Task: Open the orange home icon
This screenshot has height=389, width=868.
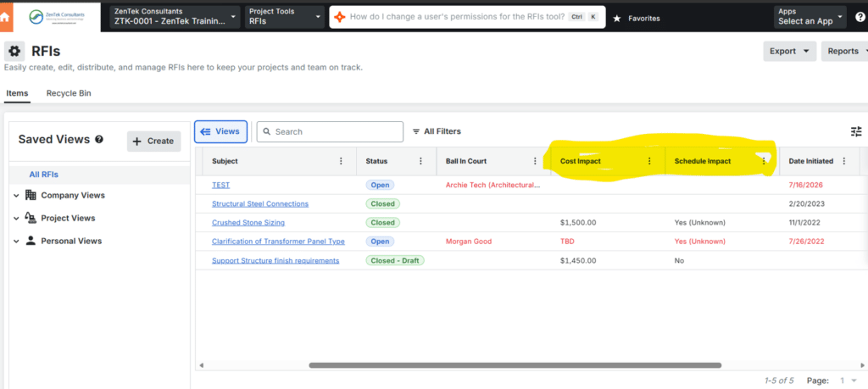Action: click(4, 17)
